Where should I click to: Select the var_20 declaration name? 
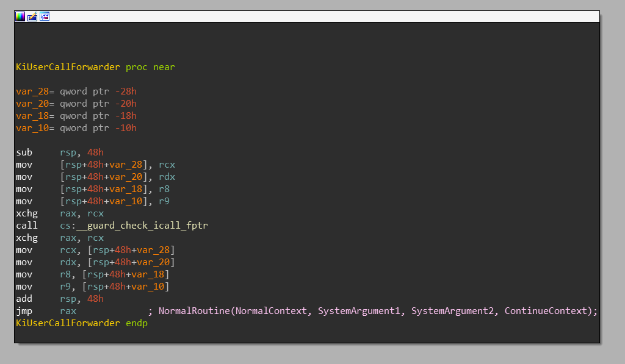point(32,104)
